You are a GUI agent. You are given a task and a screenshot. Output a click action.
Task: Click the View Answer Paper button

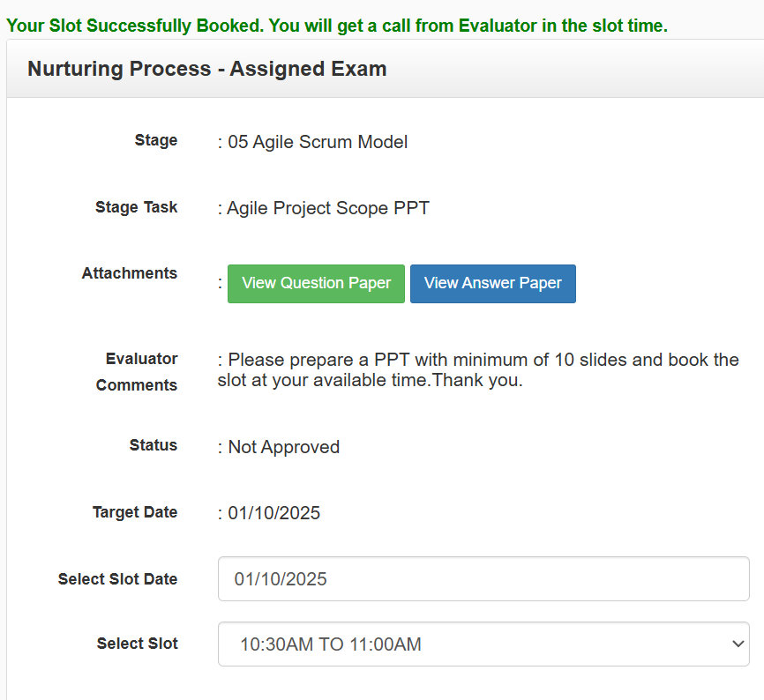(x=492, y=283)
